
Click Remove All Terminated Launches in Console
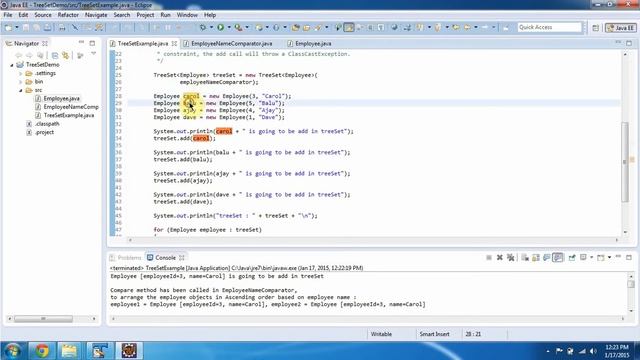pos(510,258)
